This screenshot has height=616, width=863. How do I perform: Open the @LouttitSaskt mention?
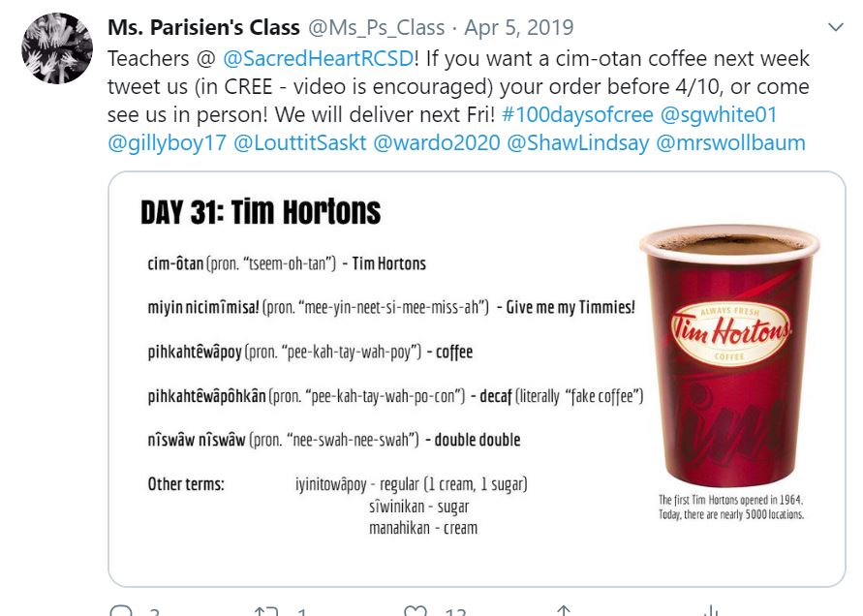click(x=300, y=142)
